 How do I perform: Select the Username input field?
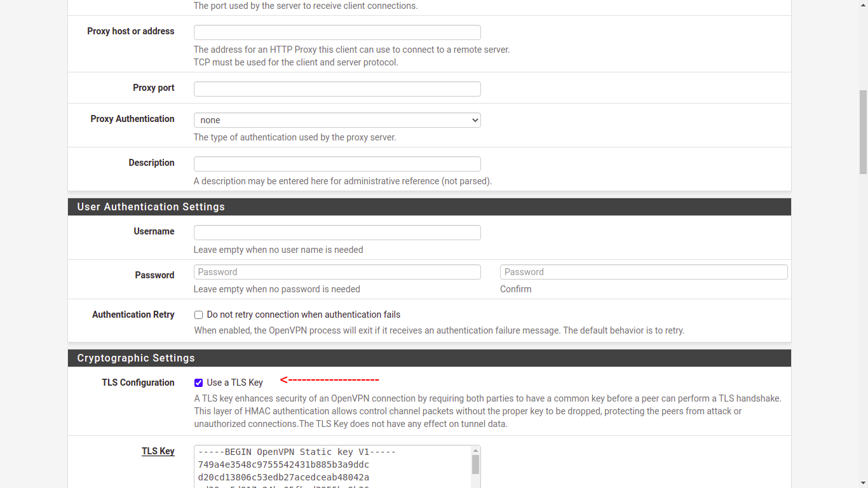337,233
